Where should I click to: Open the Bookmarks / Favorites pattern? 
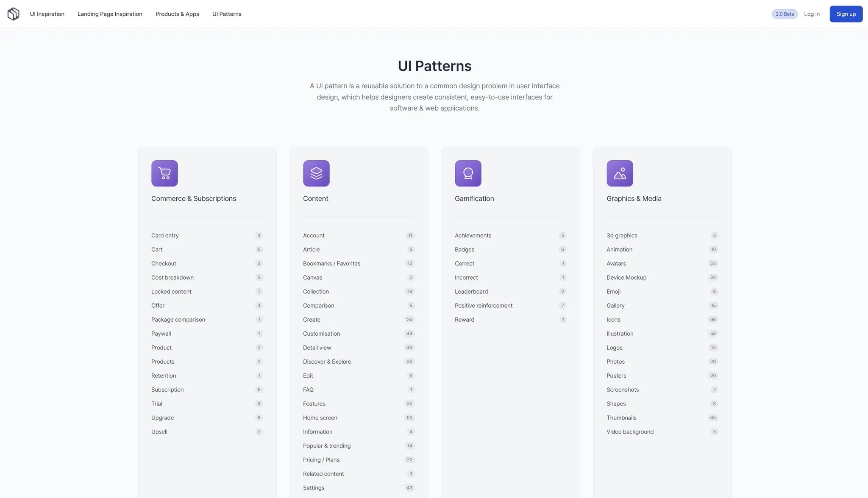click(x=331, y=264)
